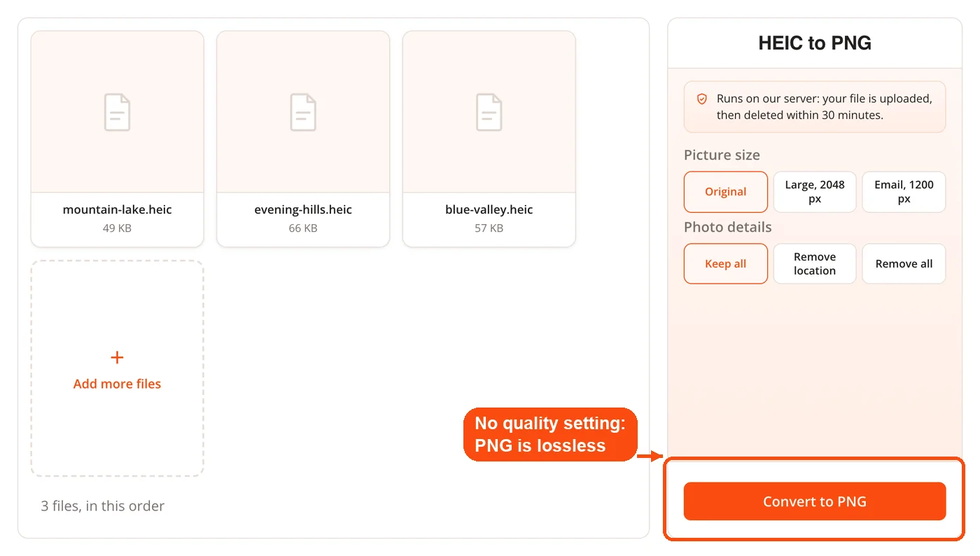Click the plus icon to add files
Image resolution: width=980 pixels, height=556 pixels.
(x=117, y=358)
